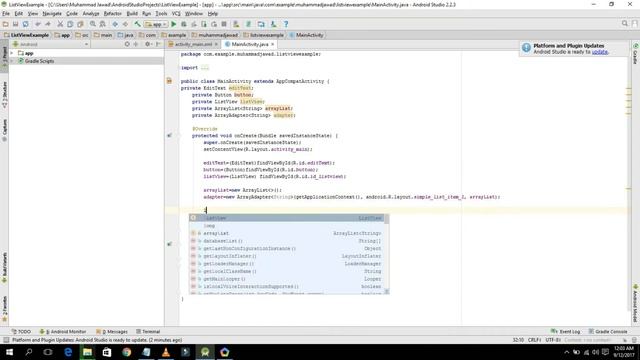Click the Hide project panel icon
640x360 pixels.
158,44
